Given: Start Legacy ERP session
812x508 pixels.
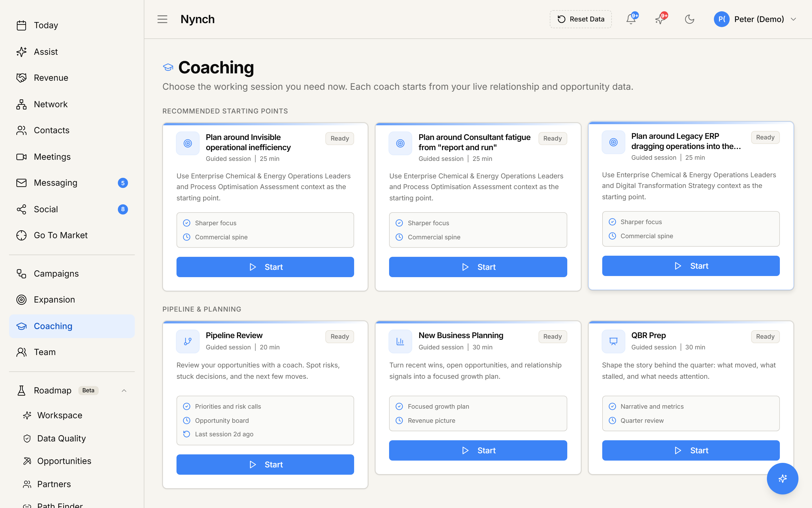Looking at the screenshot, I should (690, 266).
